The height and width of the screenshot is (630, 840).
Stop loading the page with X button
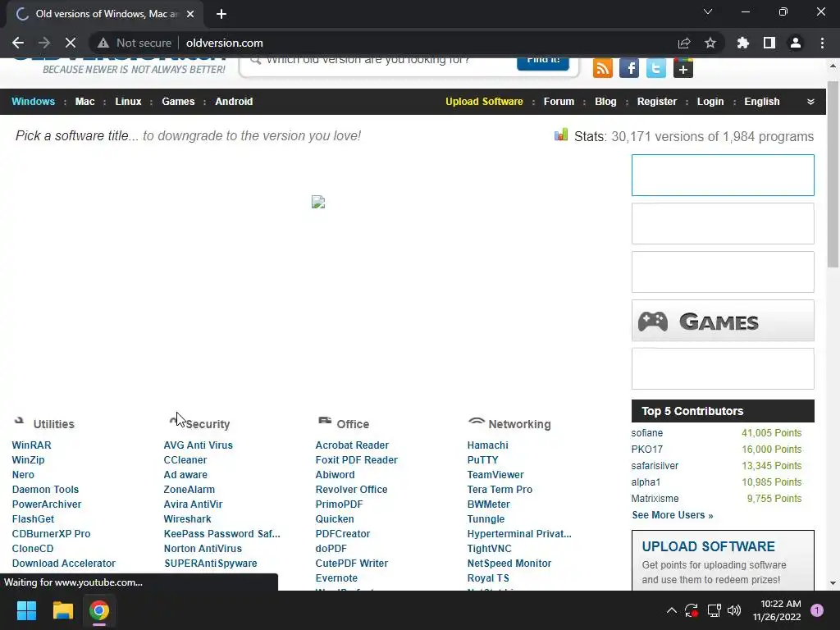tap(71, 43)
